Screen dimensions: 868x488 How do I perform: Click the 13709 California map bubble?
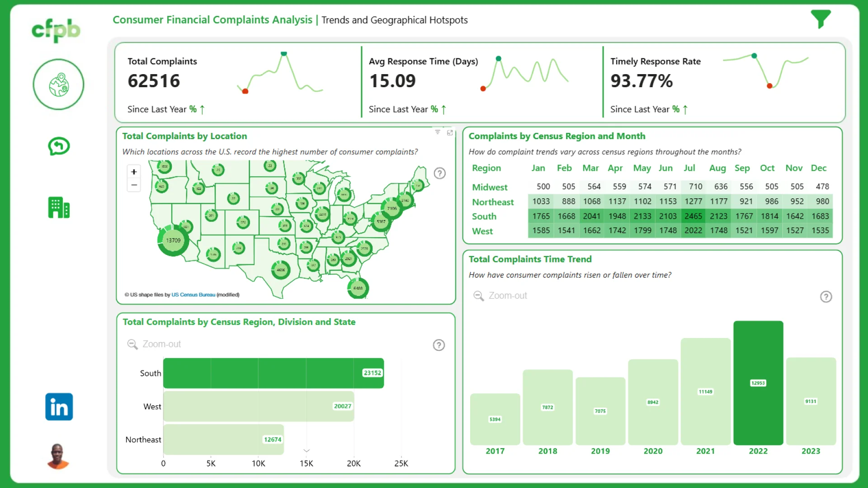[173, 240]
